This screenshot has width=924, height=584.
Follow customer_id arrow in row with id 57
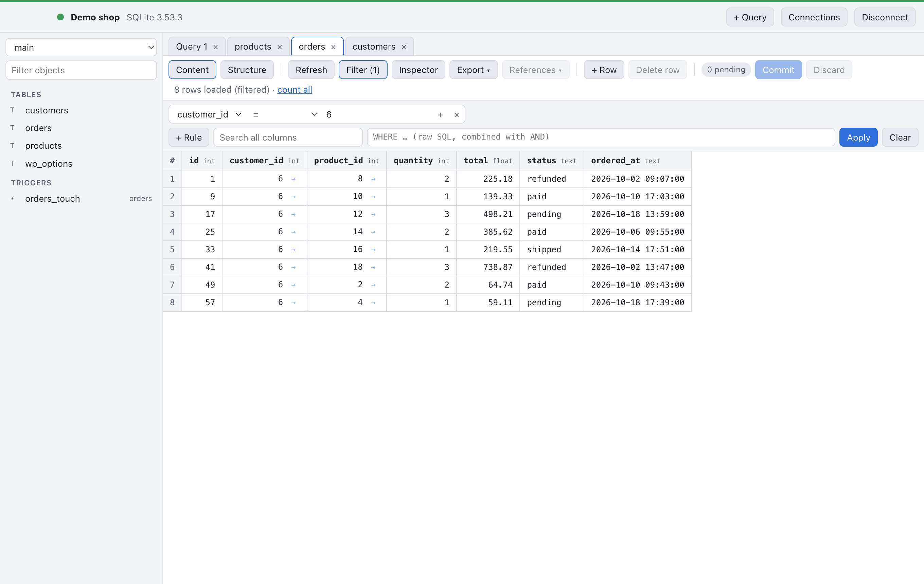click(294, 303)
